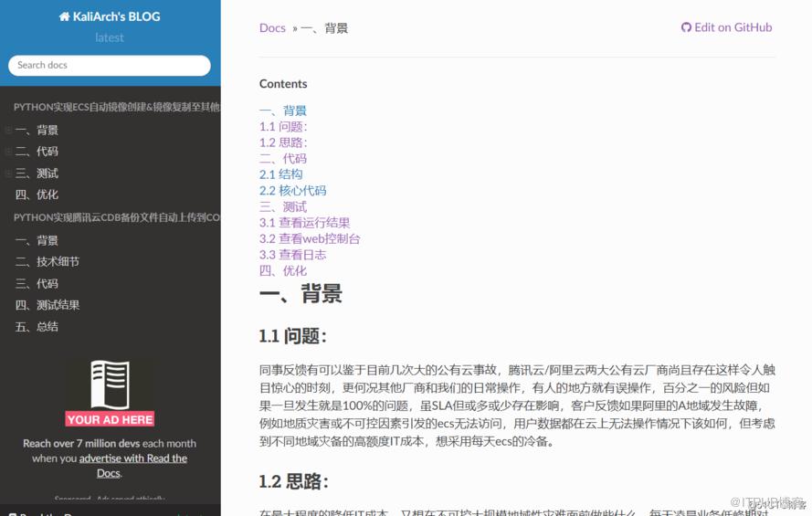Jump to 3.1 查看运行结果 in Contents
The width and height of the screenshot is (812, 516).
(x=304, y=223)
